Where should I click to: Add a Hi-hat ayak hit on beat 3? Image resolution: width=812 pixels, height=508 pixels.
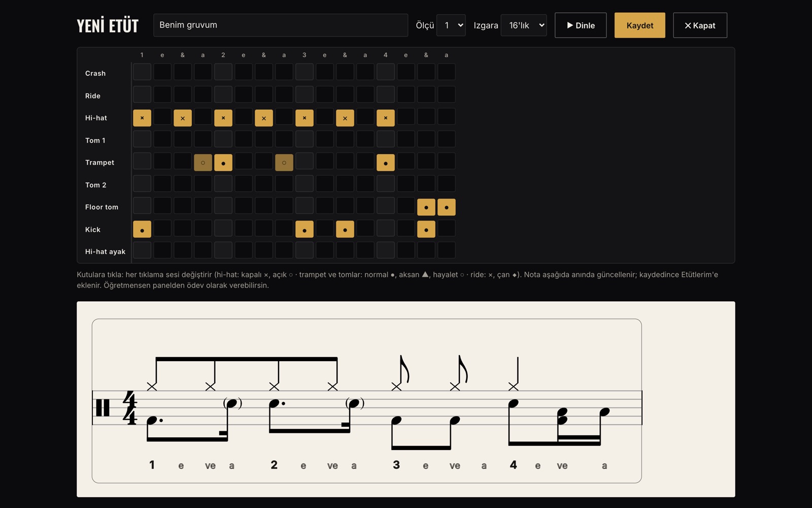coord(304,251)
